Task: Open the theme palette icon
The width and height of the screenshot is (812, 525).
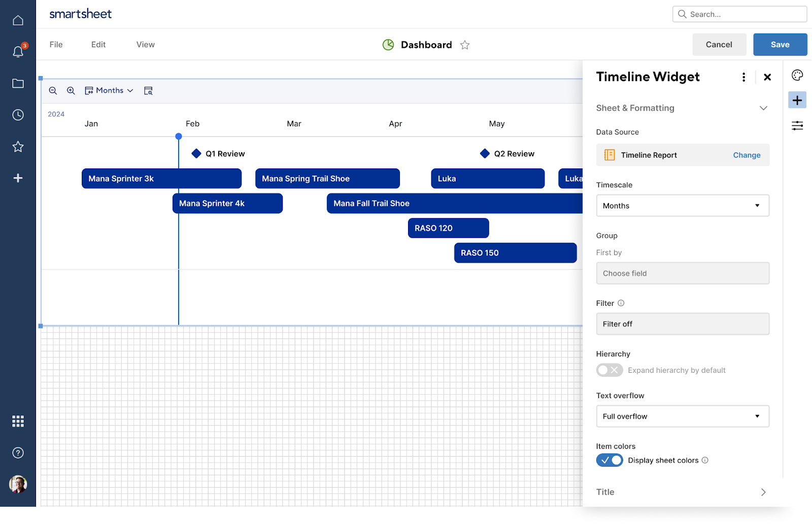Action: pyautogui.click(x=797, y=76)
